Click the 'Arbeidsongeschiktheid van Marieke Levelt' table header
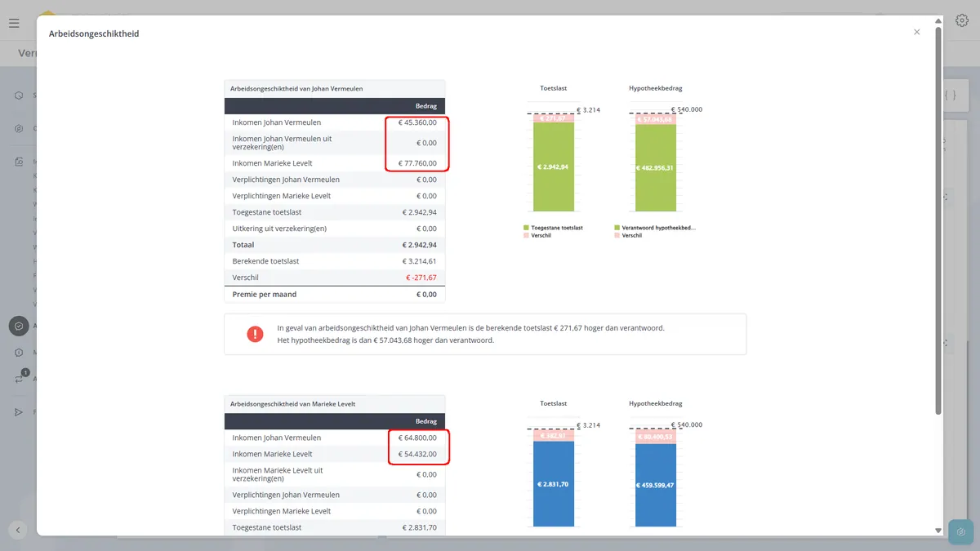 click(x=335, y=404)
